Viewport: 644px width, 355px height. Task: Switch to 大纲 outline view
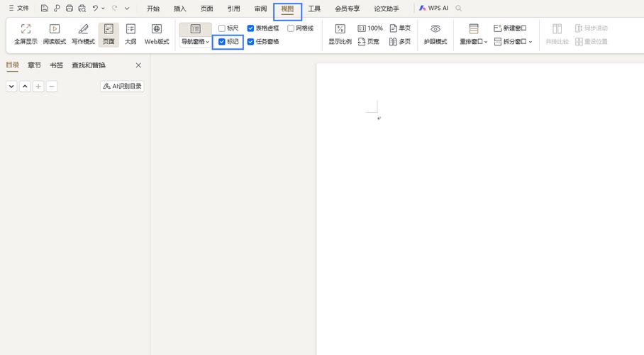[131, 35]
